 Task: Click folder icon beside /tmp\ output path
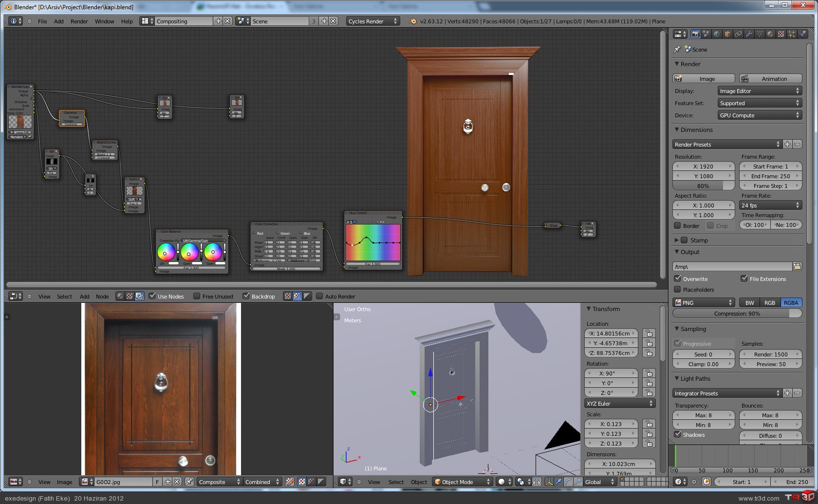click(797, 266)
